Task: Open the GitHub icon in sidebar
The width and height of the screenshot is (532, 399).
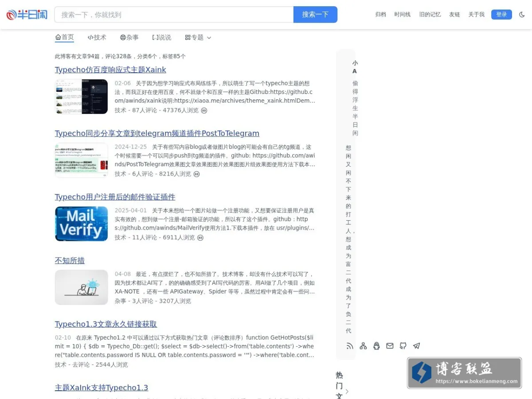Action: tap(403, 346)
